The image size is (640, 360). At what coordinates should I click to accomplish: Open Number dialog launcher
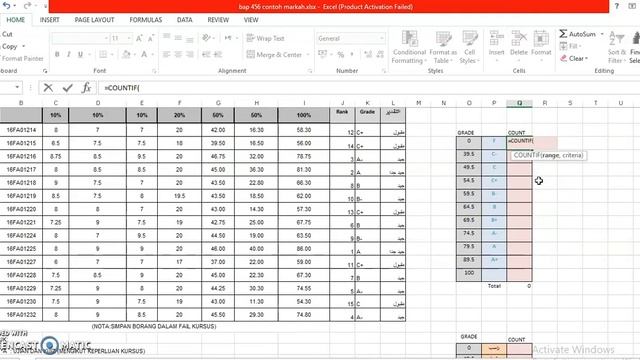384,71
